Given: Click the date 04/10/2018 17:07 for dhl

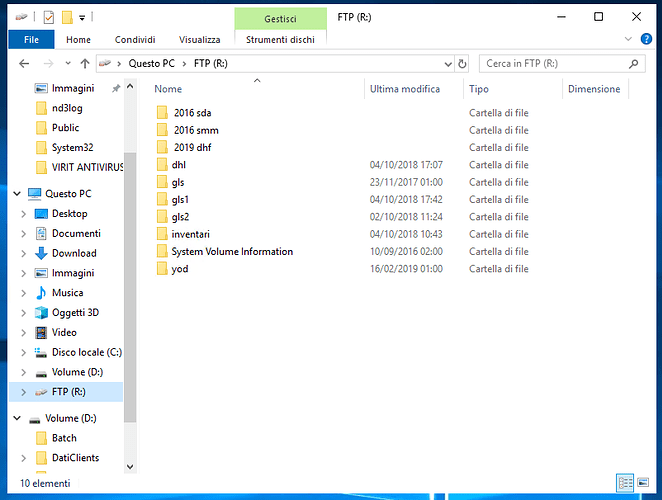Looking at the screenshot, I should (x=406, y=165).
